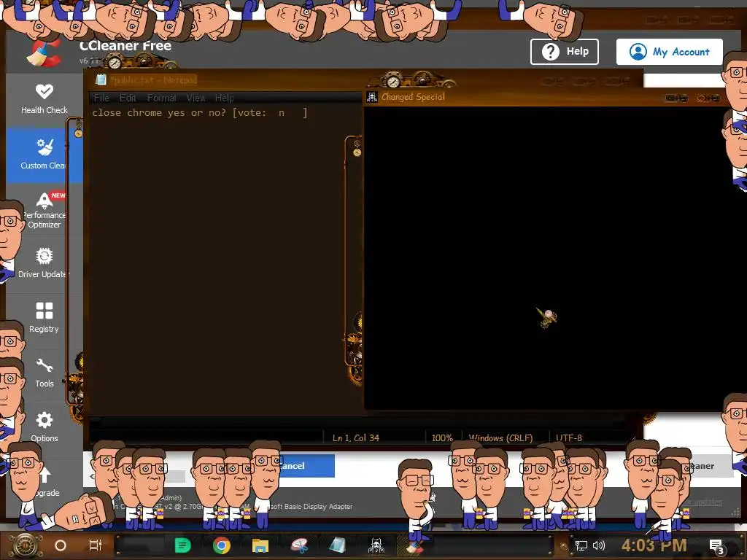Viewport: 747px width, 560px height.
Task: Open the Tools section in CCleaner
Action: pyautogui.click(x=44, y=373)
